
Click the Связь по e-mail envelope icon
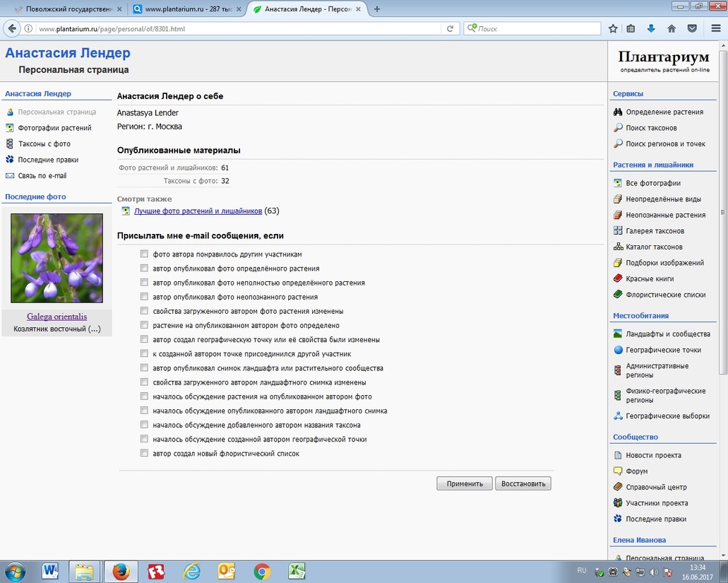pos(10,176)
